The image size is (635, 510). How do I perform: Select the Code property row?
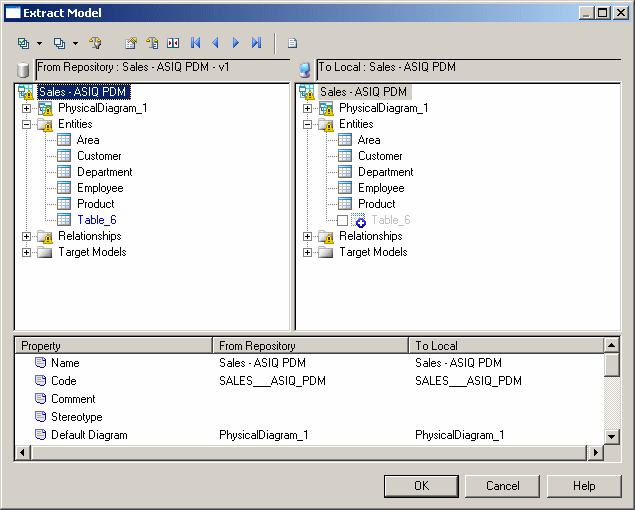click(x=309, y=381)
